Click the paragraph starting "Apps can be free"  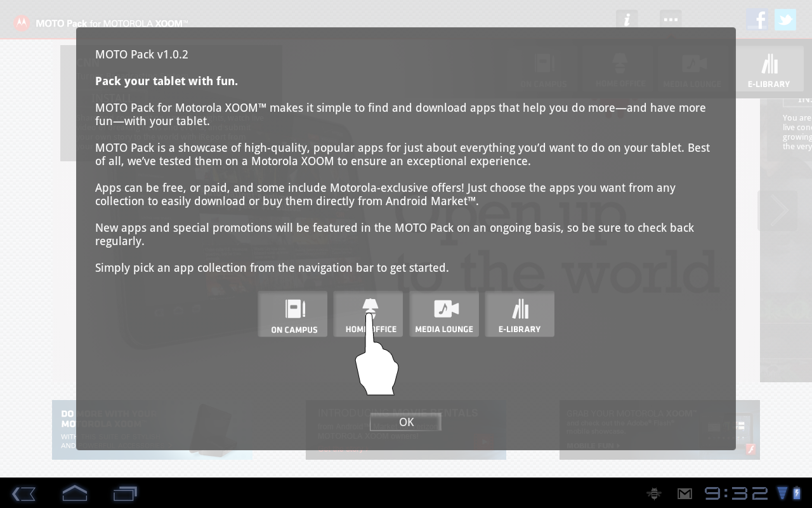coord(385,194)
